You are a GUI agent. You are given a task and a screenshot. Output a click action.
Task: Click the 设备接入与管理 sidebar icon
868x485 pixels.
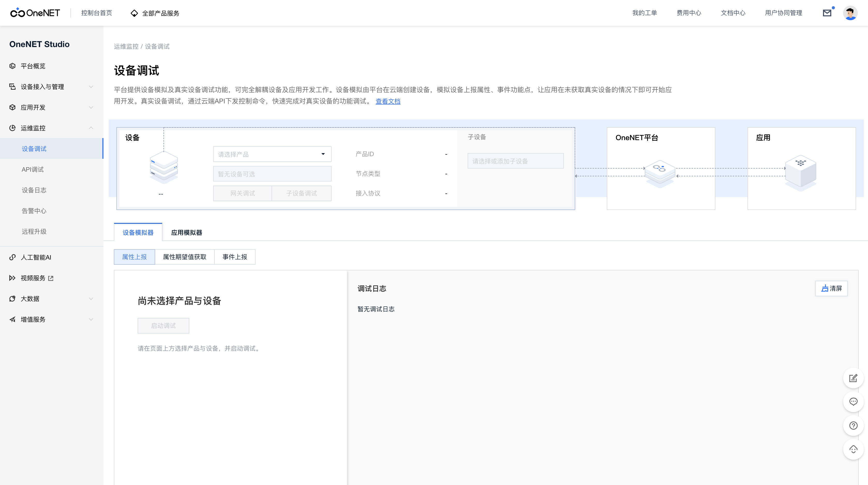tap(12, 87)
